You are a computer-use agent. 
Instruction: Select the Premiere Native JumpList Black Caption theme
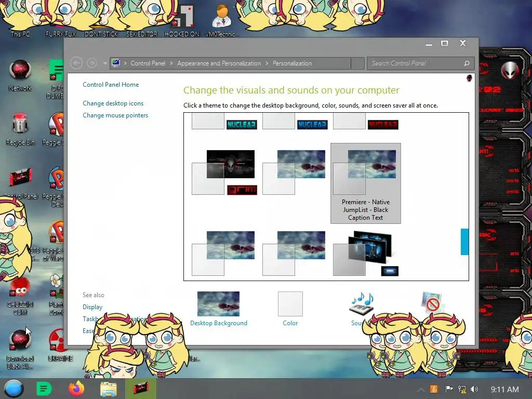coord(366,183)
